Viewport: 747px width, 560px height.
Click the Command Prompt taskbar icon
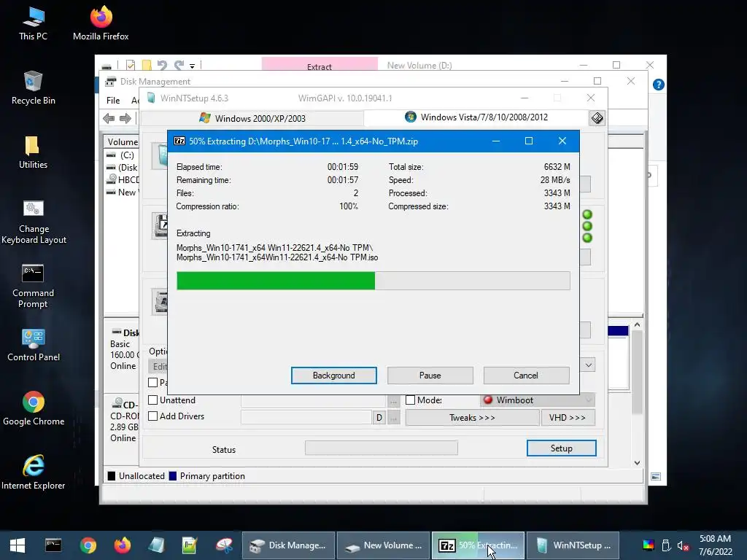click(53, 545)
